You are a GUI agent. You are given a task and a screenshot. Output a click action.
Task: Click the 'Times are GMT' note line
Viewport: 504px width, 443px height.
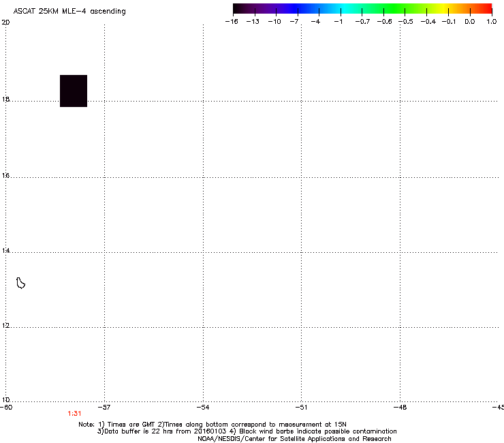click(212, 425)
